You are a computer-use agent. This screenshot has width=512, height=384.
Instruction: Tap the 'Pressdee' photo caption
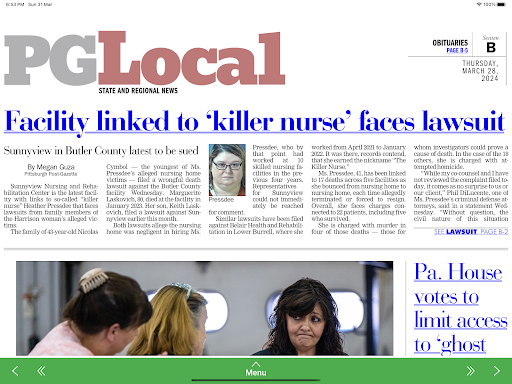pyautogui.click(x=221, y=200)
